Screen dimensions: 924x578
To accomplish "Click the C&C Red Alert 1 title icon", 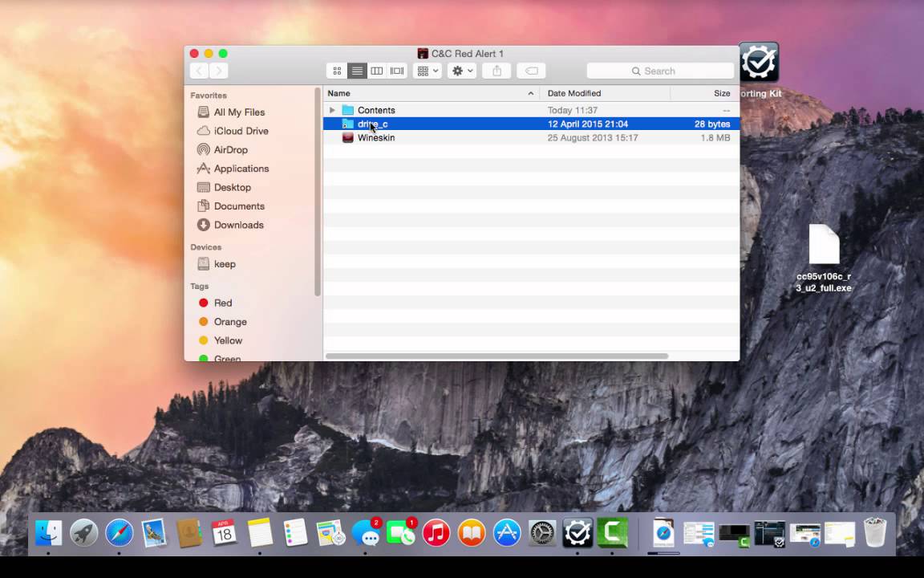I will [x=423, y=54].
